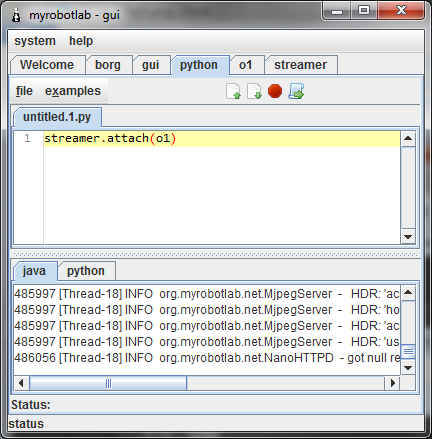Click the log horizontal scrollbar right arrow
Image resolution: width=432 pixels, height=439 pixels.
pyautogui.click(x=392, y=383)
